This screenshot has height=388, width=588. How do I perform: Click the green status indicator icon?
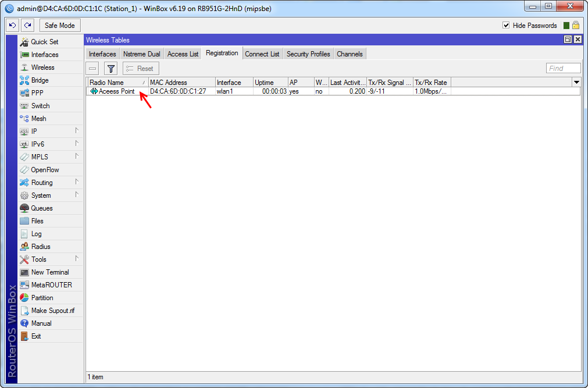click(x=566, y=26)
